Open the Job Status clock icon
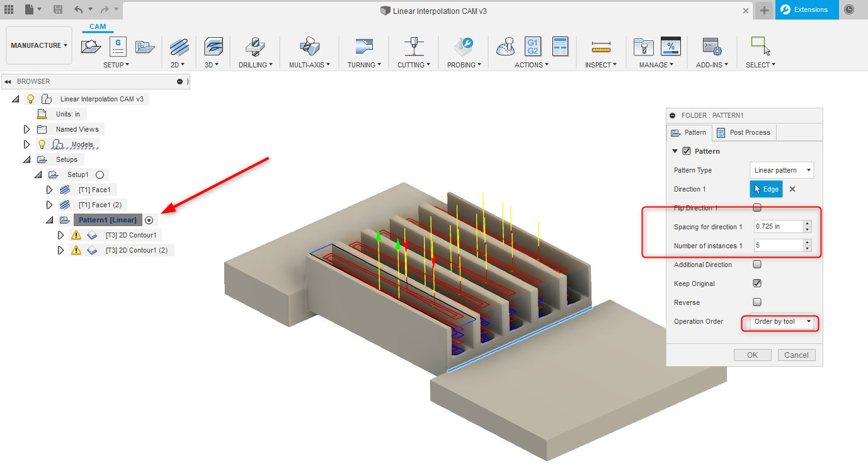This screenshot has height=475, width=868. (849, 9)
